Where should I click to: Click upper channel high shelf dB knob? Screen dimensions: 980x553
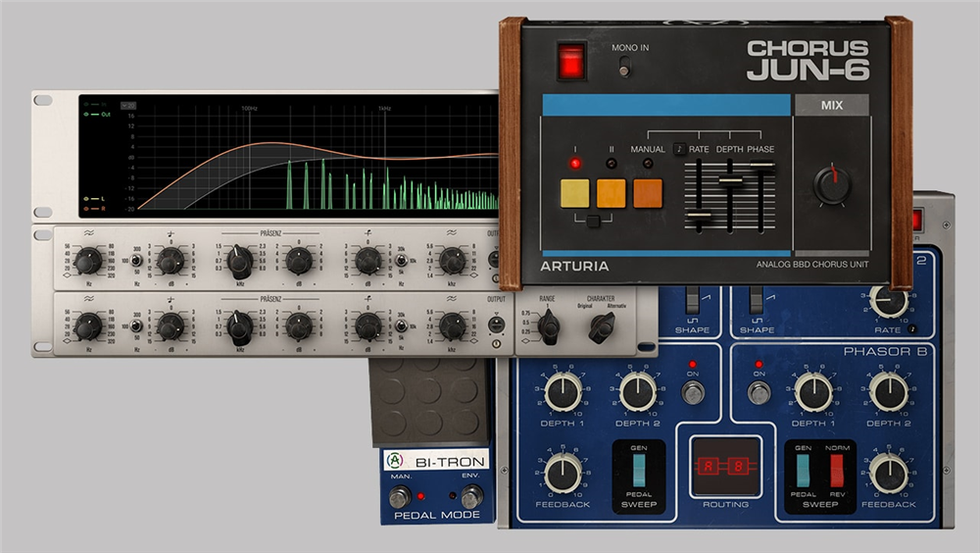click(368, 261)
